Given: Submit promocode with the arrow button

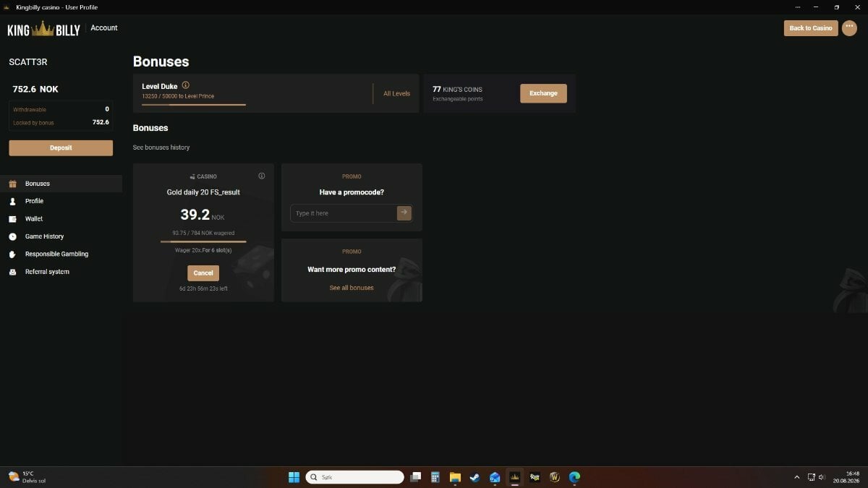Looking at the screenshot, I should point(404,213).
